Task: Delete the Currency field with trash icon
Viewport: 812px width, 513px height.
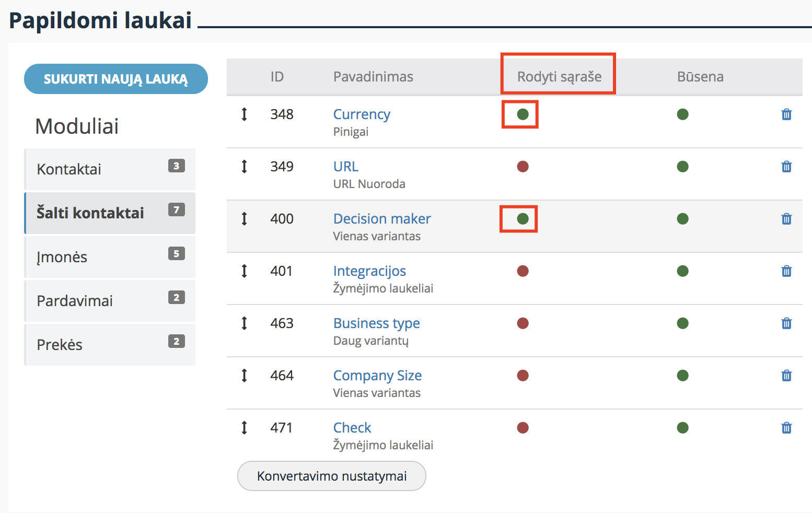Action: (786, 114)
